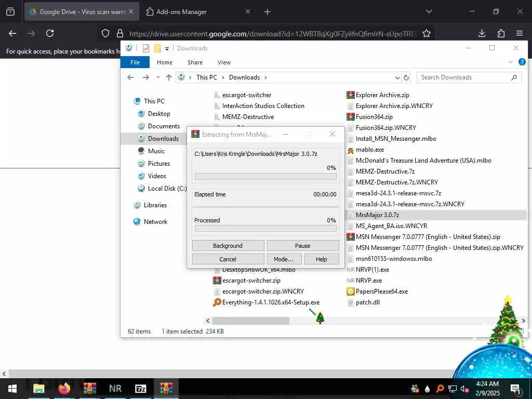Open the 7-Zip taskbar icon

pyautogui.click(x=140, y=389)
